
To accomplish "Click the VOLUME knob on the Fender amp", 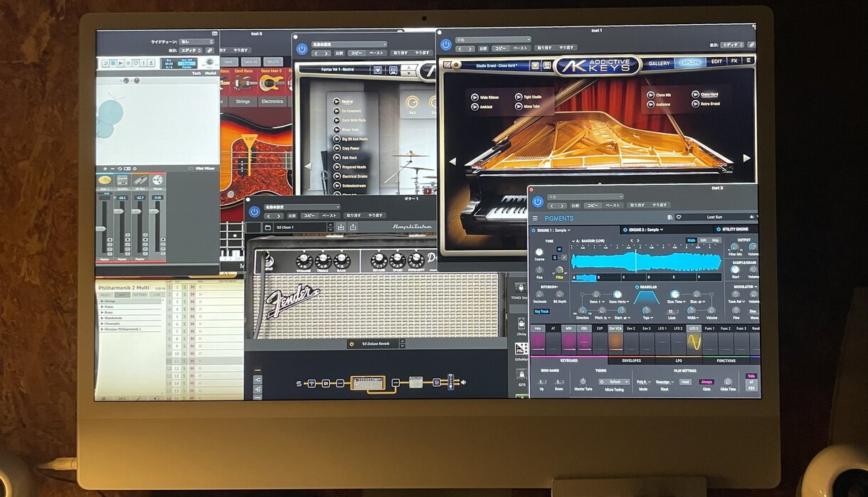I will click(305, 261).
